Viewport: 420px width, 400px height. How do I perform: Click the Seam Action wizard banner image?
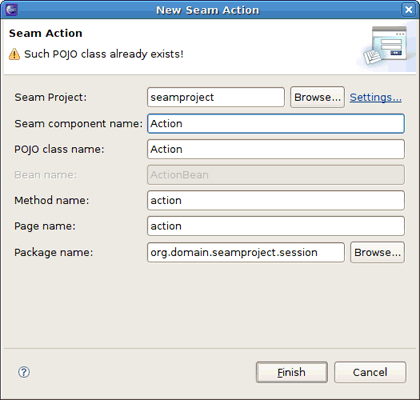(x=387, y=46)
